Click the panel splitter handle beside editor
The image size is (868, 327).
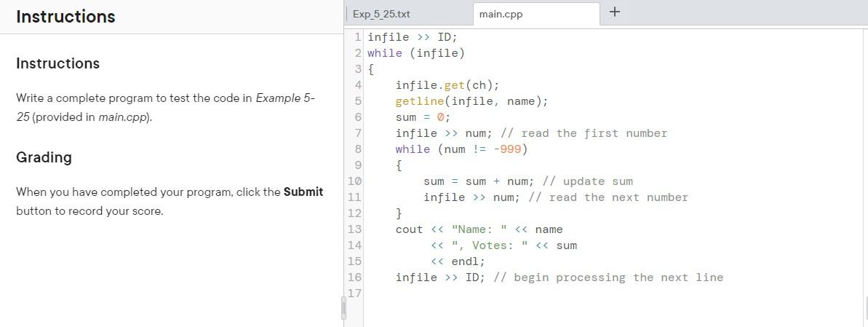343,307
